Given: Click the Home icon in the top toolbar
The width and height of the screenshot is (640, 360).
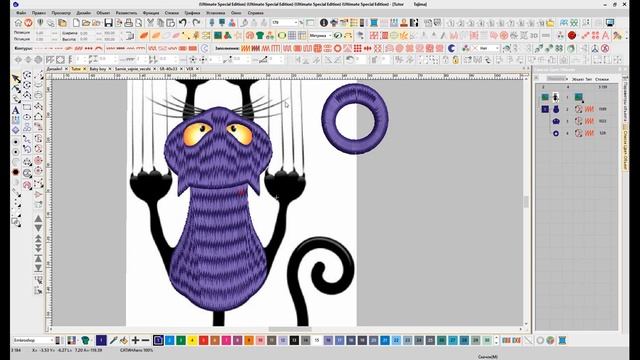Looking at the screenshot, I should coord(18,23).
